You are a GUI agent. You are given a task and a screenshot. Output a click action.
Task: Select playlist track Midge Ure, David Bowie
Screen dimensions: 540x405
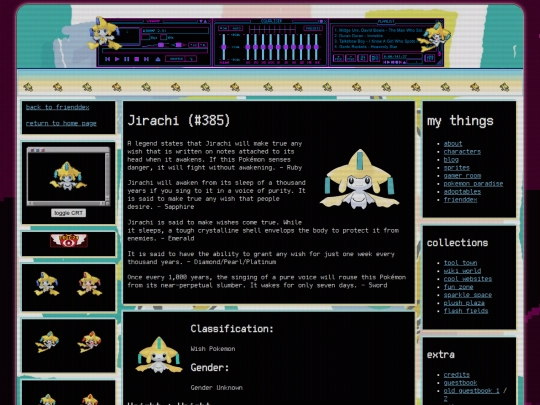pos(378,30)
